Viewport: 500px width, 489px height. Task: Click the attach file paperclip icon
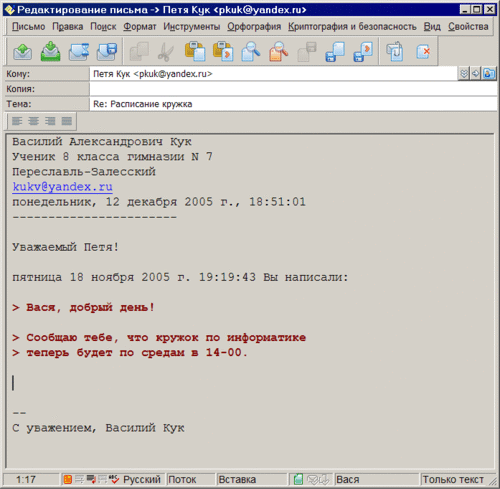[395, 52]
